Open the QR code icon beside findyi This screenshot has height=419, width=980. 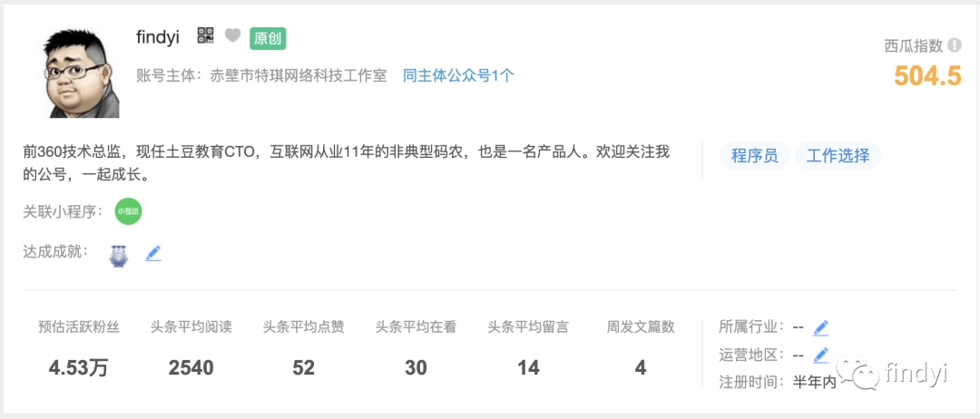tap(206, 35)
